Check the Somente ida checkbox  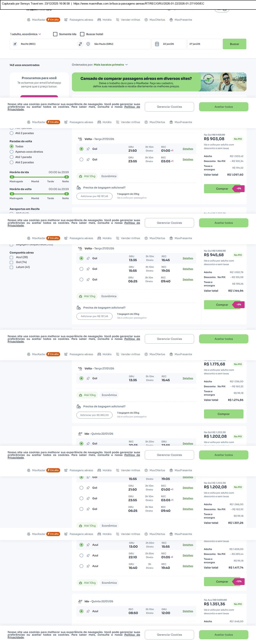(55, 34)
